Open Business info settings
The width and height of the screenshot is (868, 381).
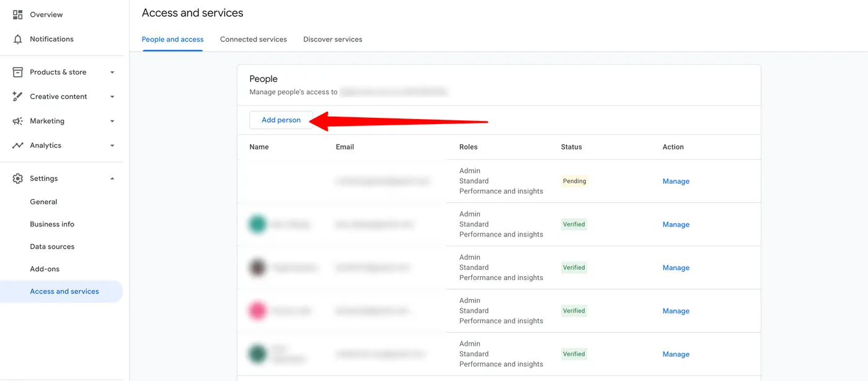coord(52,224)
